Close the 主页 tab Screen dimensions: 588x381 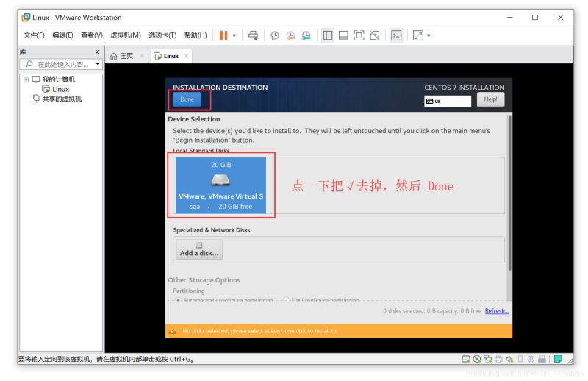(142, 56)
